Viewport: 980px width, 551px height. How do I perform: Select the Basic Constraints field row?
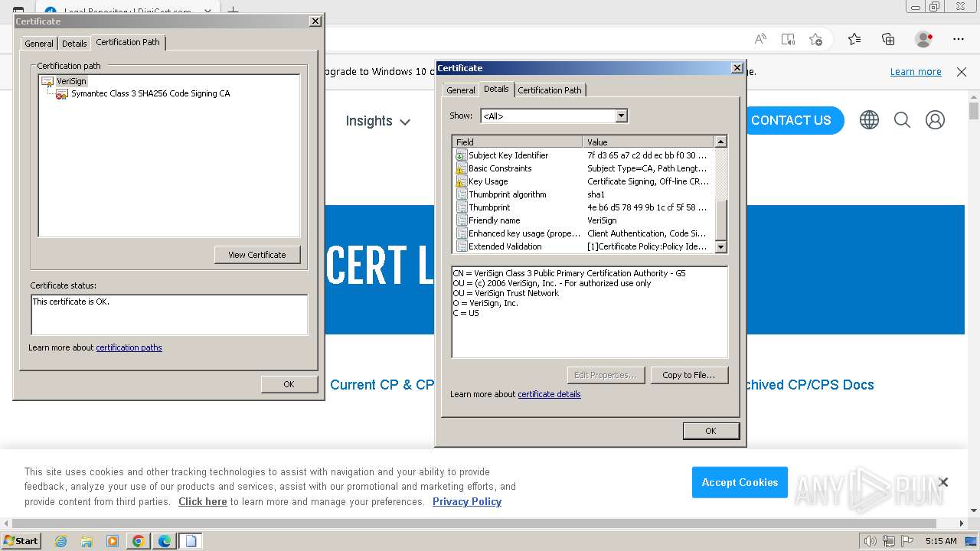(583, 168)
